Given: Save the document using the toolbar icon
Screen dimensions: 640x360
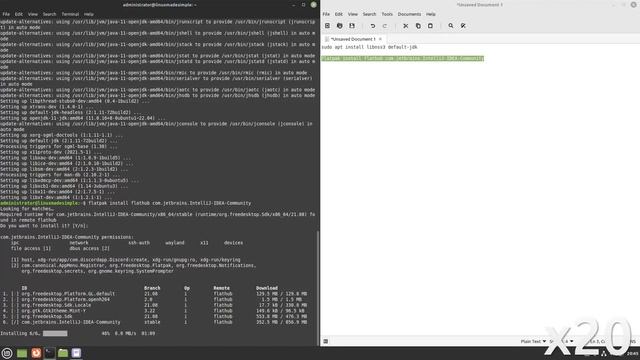Looking at the screenshot, I should coord(352,26).
